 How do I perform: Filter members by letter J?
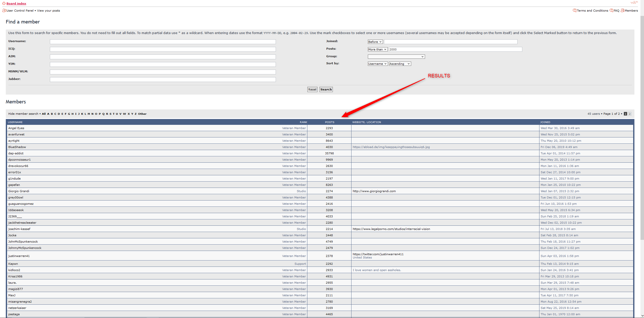point(79,114)
